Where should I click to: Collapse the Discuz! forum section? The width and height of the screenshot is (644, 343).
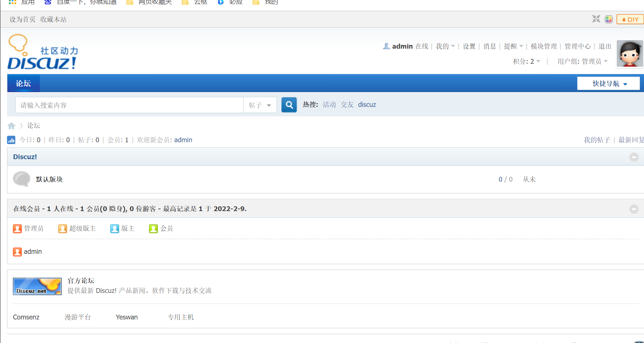(x=634, y=157)
